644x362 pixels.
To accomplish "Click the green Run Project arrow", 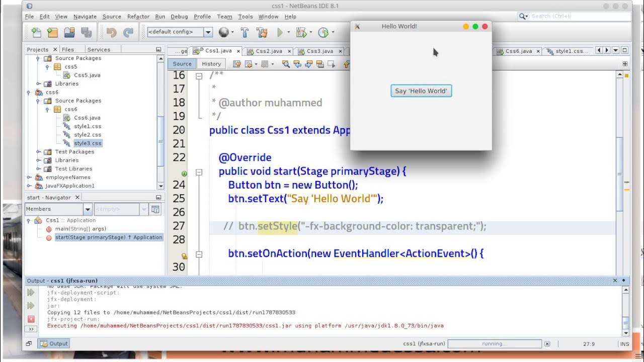I will 280,32.
